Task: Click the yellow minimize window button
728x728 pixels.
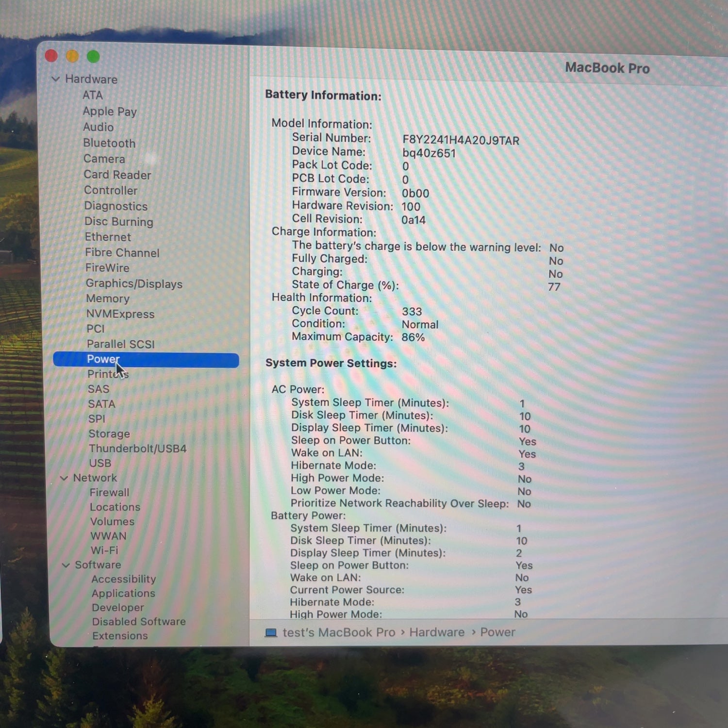Action: point(72,56)
